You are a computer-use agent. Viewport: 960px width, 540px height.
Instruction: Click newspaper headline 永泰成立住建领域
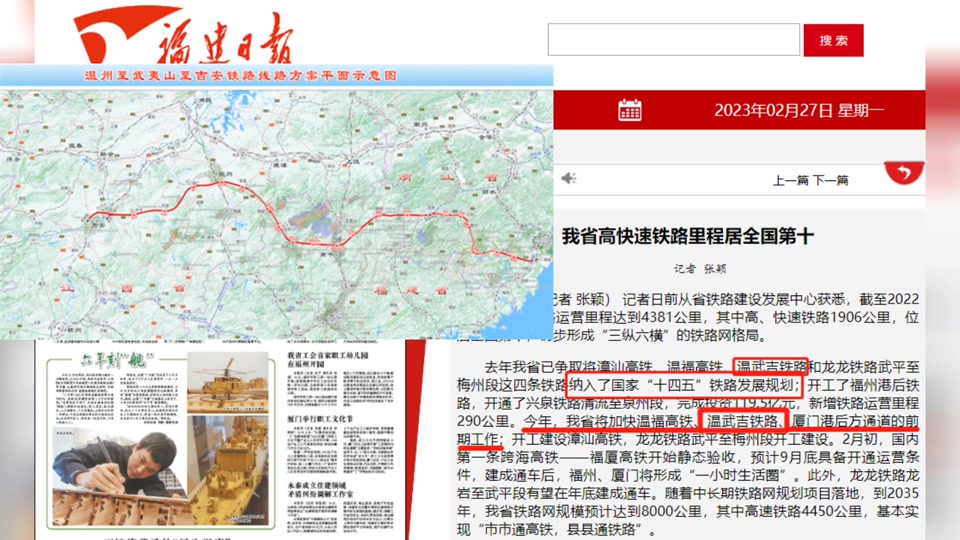[318, 489]
